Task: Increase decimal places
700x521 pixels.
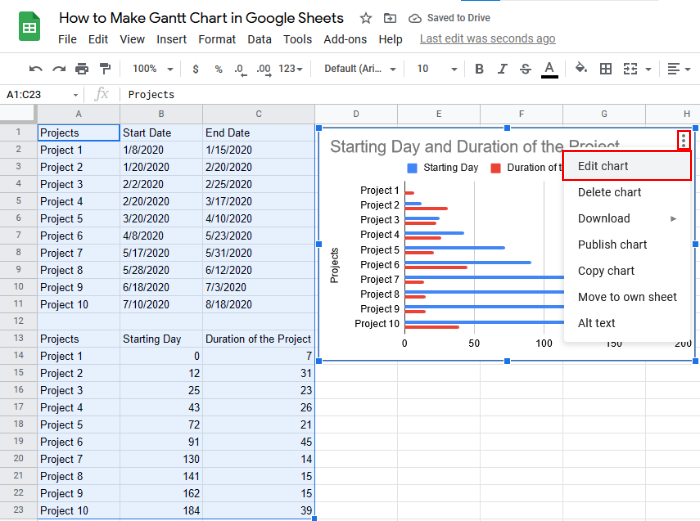Action: coord(264,70)
